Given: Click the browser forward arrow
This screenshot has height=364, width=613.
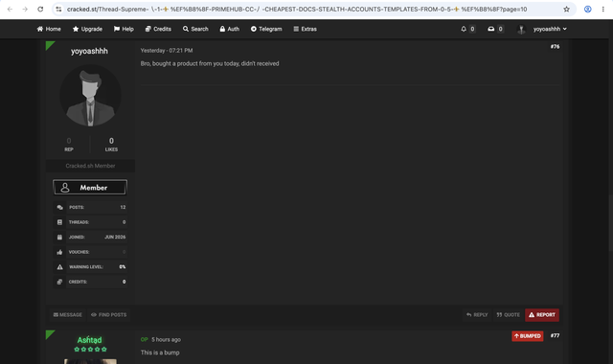Looking at the screenshot, I should 25,9.
